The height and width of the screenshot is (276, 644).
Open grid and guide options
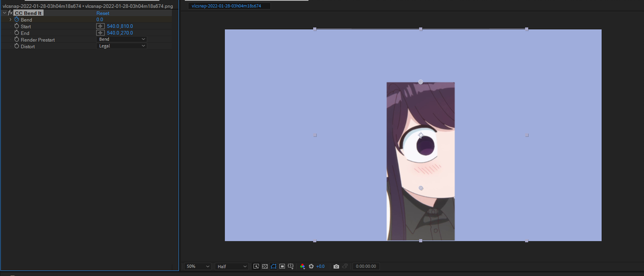pos(291,267)
